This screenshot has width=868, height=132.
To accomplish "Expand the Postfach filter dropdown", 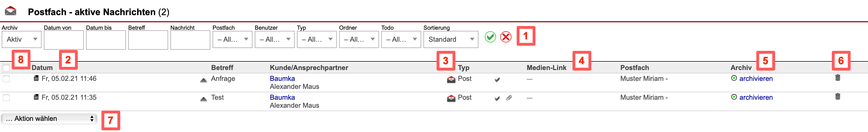I will (232, 39).
